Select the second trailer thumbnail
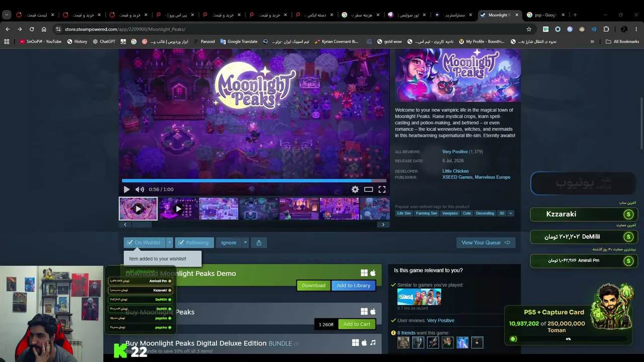The width and height of the screenshot is (644, 362). click(178, 209)
